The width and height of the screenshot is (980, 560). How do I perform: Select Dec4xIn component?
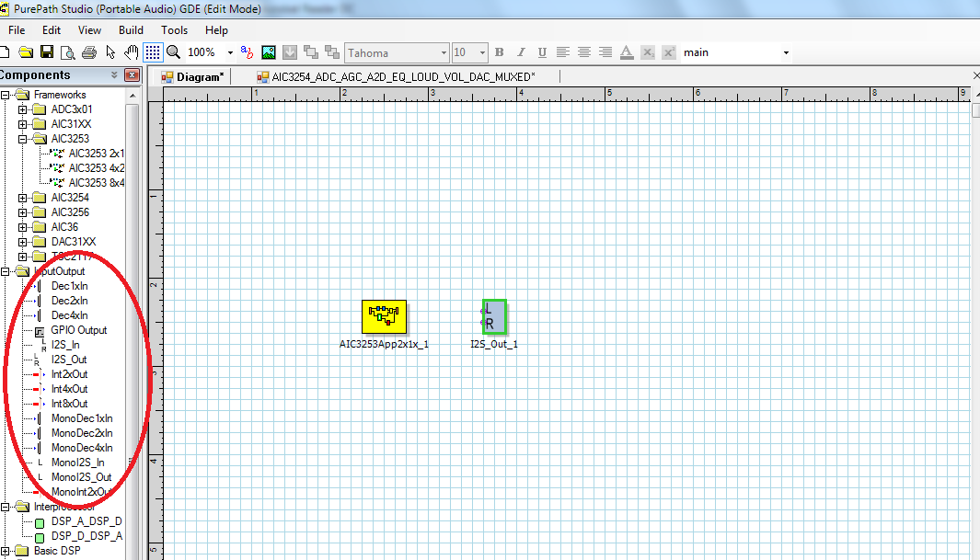tap(69, 315)
